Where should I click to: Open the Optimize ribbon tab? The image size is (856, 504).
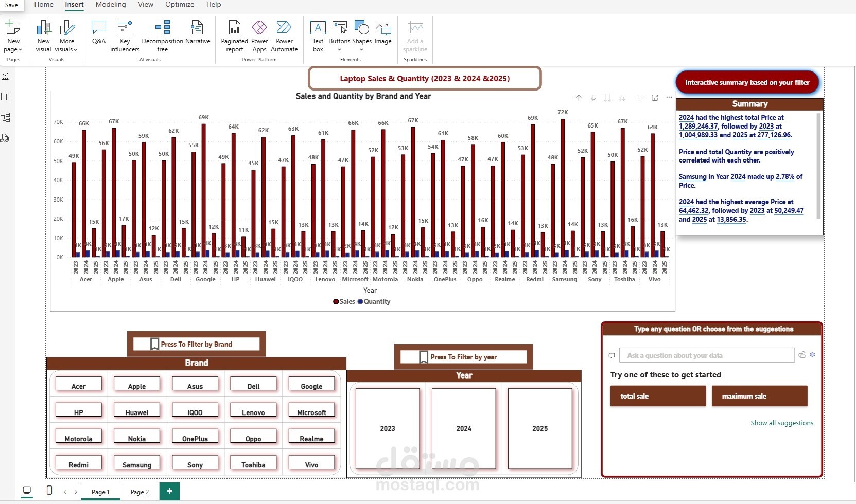point(180,5)
